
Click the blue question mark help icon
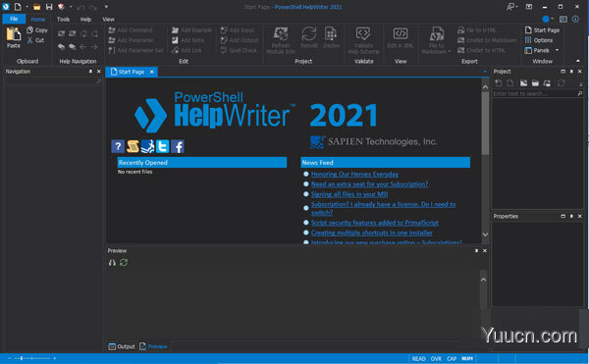[x=118, y=146]
